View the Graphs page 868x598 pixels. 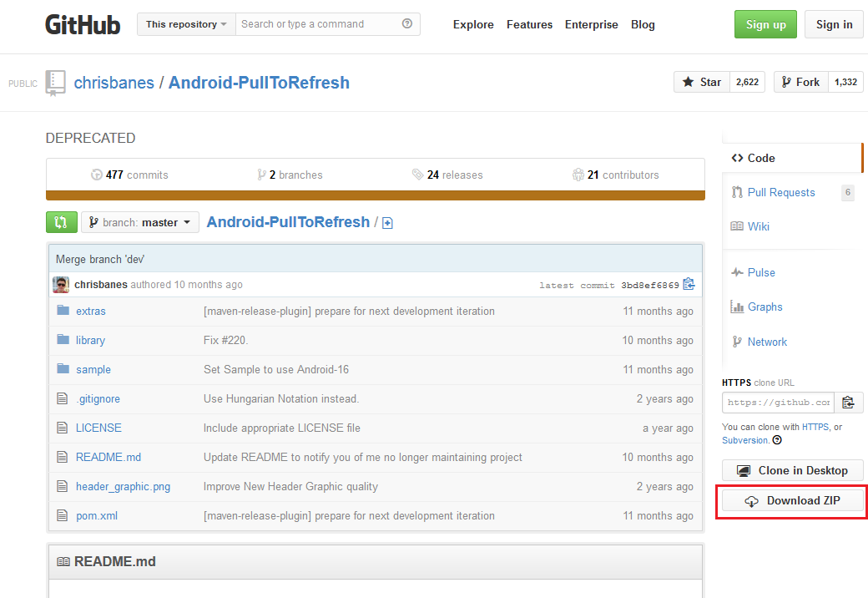click(x=765, y=307)
